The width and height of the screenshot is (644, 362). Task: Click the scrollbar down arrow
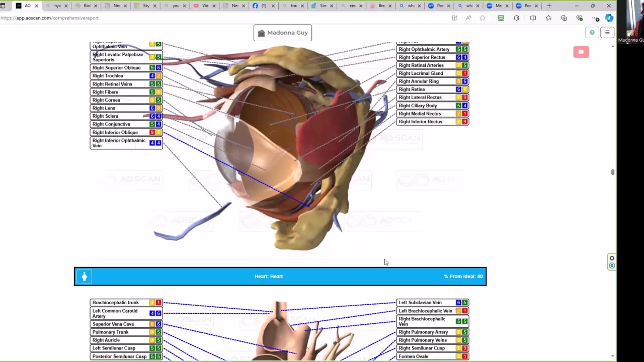pos(612,356)
